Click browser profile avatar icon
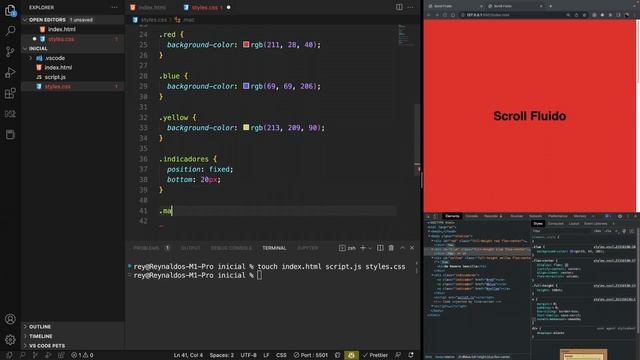The image size is (640, 360). pos(627,15)
